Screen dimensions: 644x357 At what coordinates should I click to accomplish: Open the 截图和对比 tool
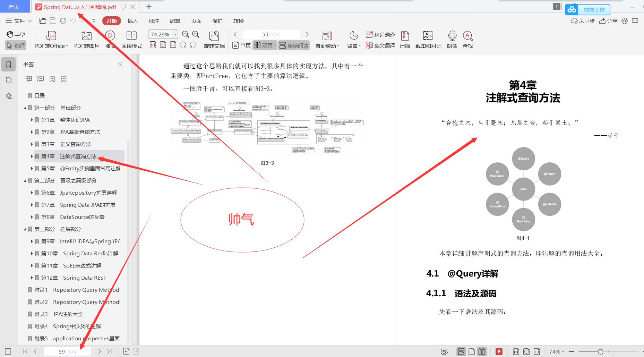pyautogui.click(x=428, y=36)
